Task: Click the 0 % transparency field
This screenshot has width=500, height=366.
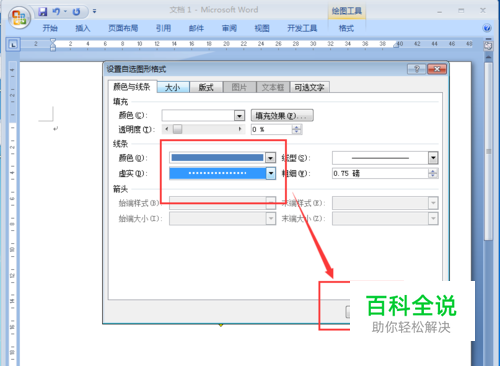Action: pos(272,129)
